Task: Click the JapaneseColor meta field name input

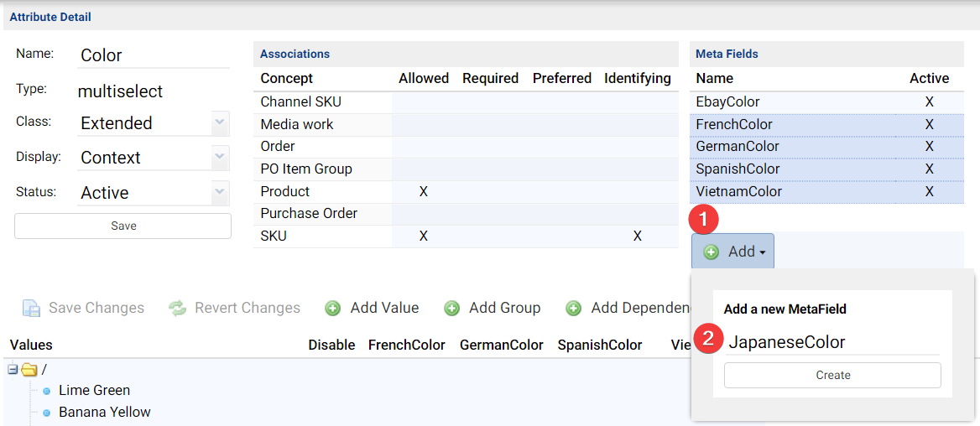Action: (x=832, y=342)
